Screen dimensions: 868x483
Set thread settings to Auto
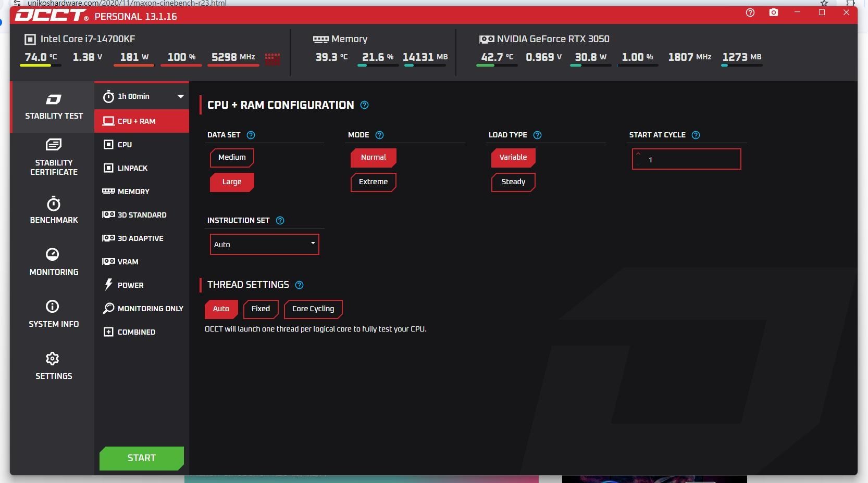coord(221,309)
